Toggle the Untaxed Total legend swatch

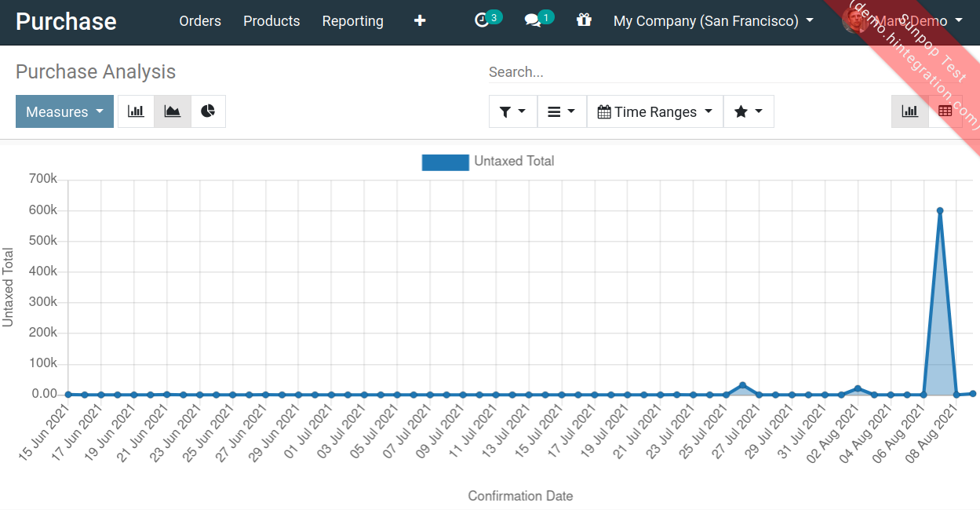coord(446,162)
